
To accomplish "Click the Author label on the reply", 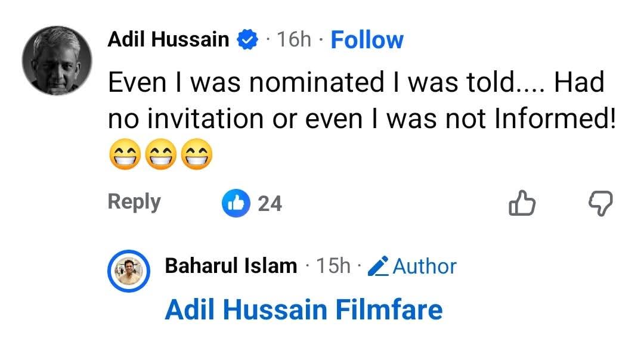I will point(424,266).
